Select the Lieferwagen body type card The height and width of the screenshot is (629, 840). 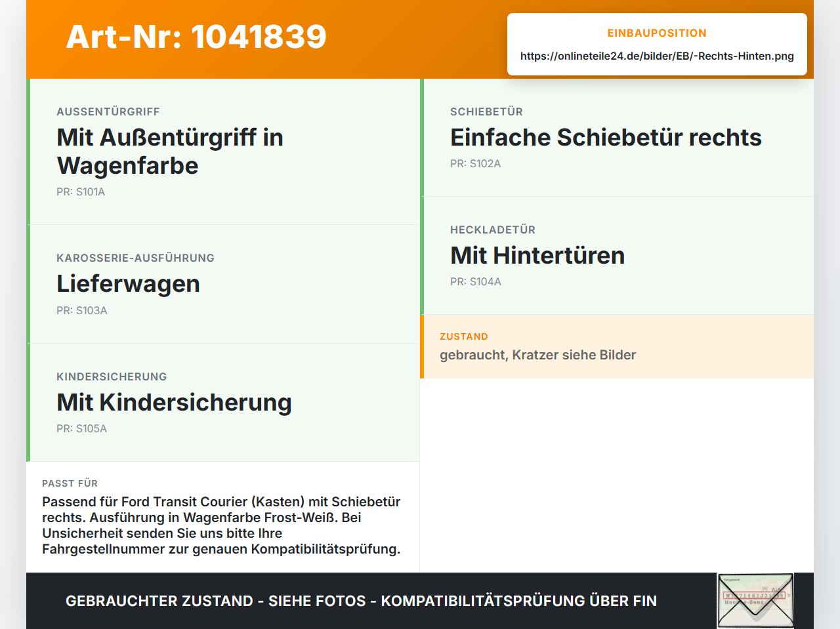click(223, 284)
